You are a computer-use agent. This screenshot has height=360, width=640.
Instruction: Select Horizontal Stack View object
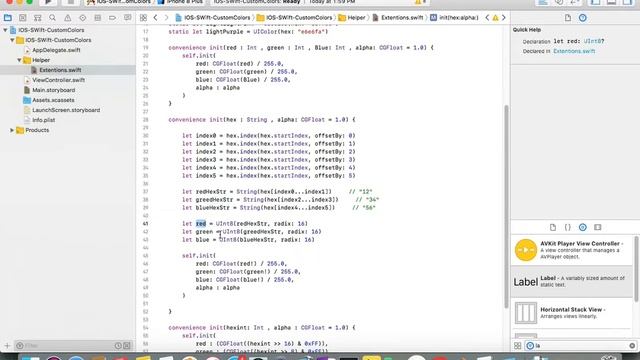tap(572, 313)
